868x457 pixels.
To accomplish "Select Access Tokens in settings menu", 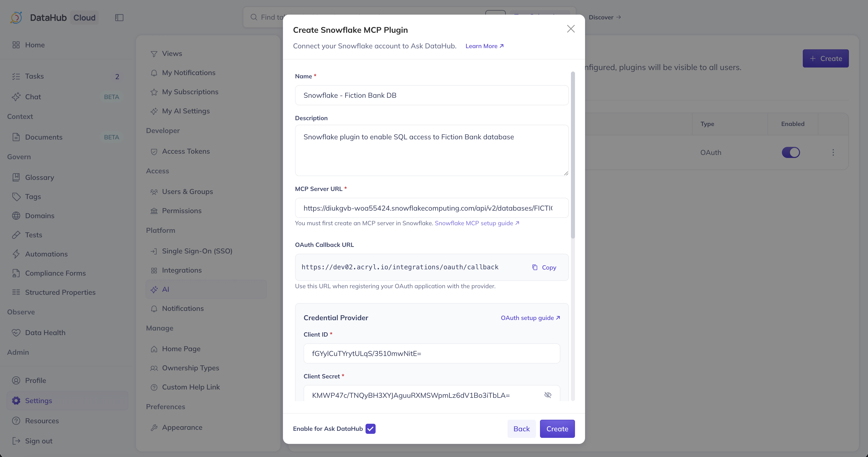I will 186,151.
